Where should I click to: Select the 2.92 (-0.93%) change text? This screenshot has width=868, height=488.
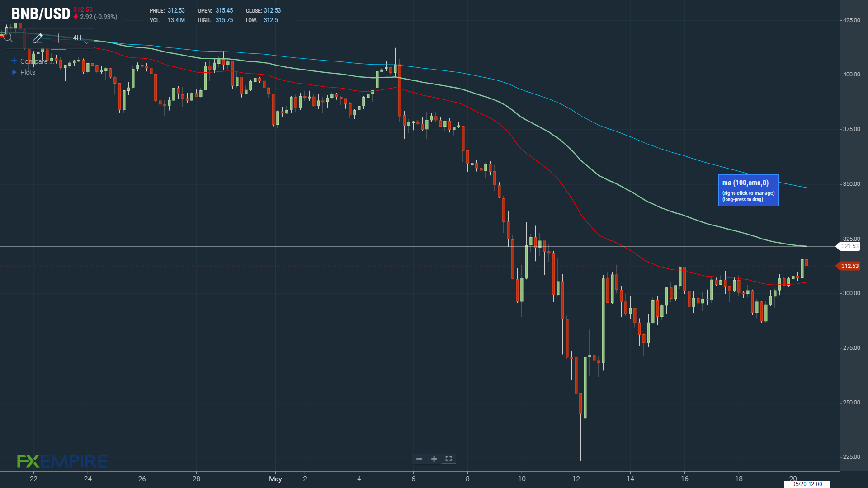pos(99,17)
